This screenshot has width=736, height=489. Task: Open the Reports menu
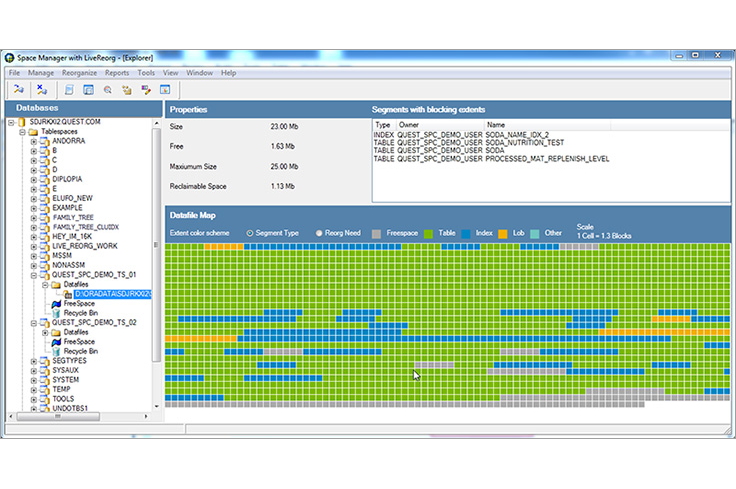point(117,73)
